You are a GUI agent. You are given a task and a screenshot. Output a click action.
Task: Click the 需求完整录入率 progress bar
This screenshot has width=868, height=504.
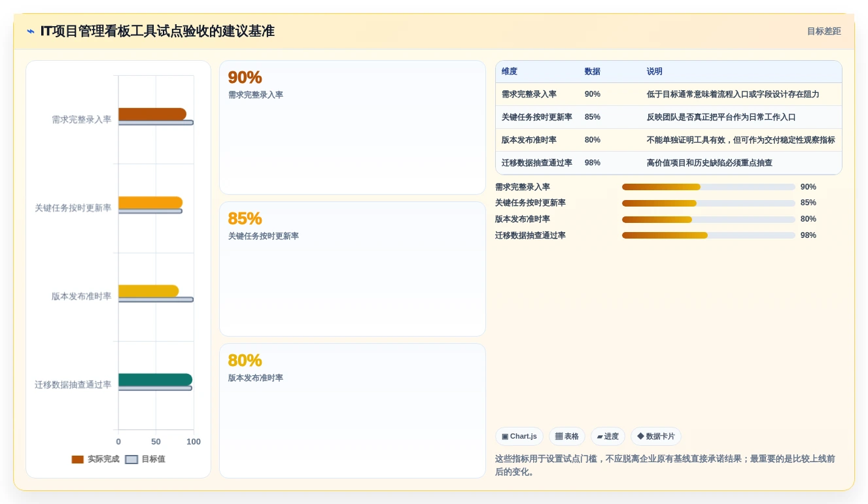(708, 187)
